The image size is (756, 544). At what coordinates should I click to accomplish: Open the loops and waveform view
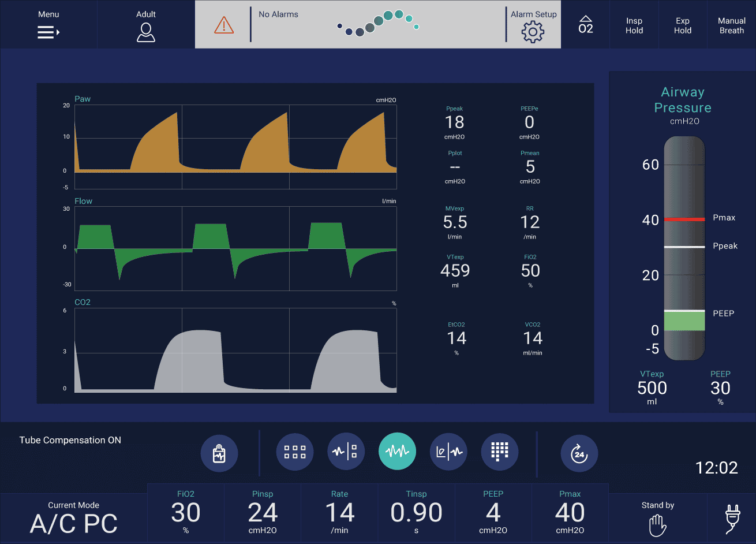click(x=448, y=452)
